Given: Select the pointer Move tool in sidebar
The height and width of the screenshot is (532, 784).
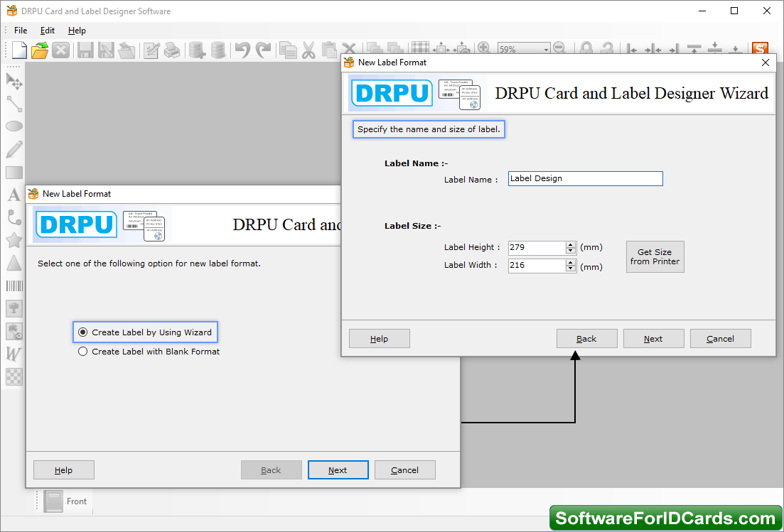Looking at the screenshot, I should coord(14,81).
